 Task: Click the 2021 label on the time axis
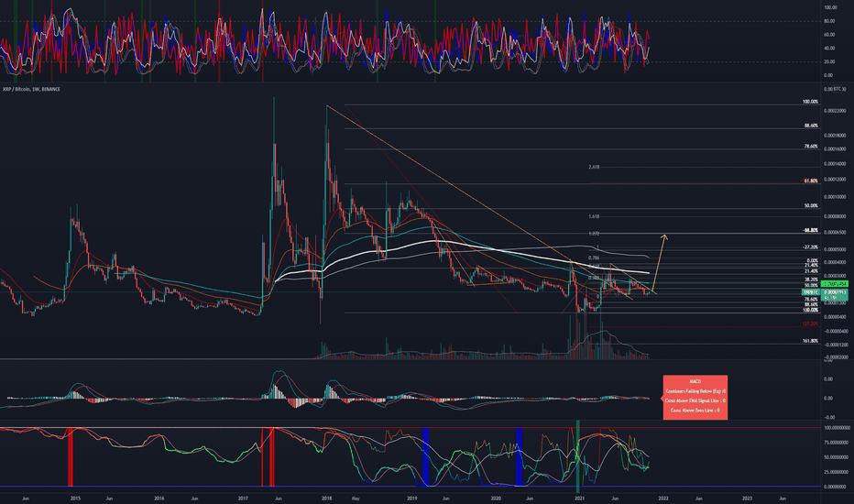click(579, 498)
